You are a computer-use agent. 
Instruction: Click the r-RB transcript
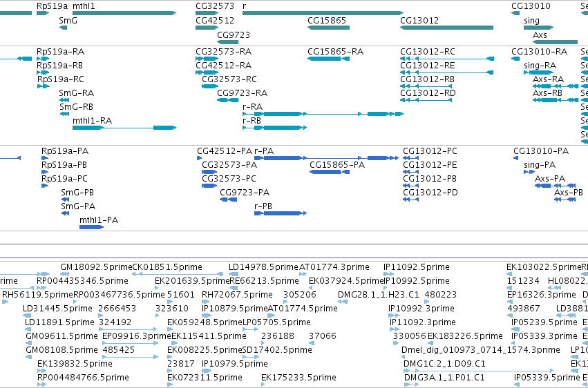pos(275,128)
